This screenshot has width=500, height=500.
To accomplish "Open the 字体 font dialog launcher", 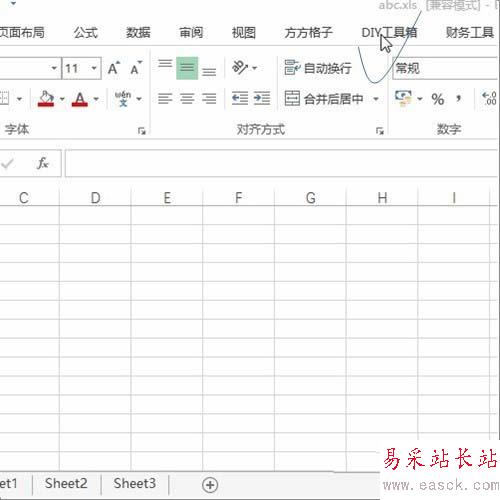I will (x=142, y=131).
